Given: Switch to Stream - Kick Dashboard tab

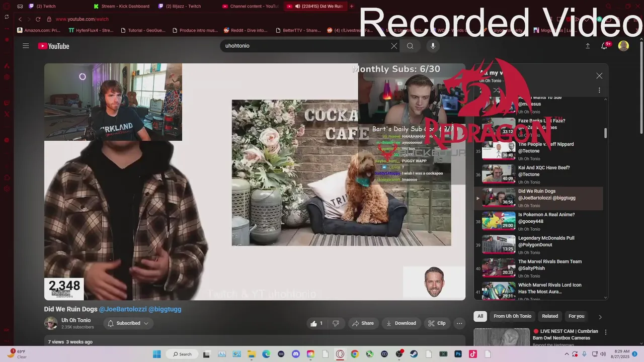Looking at the screenshot, I should (x=122, y=6).
